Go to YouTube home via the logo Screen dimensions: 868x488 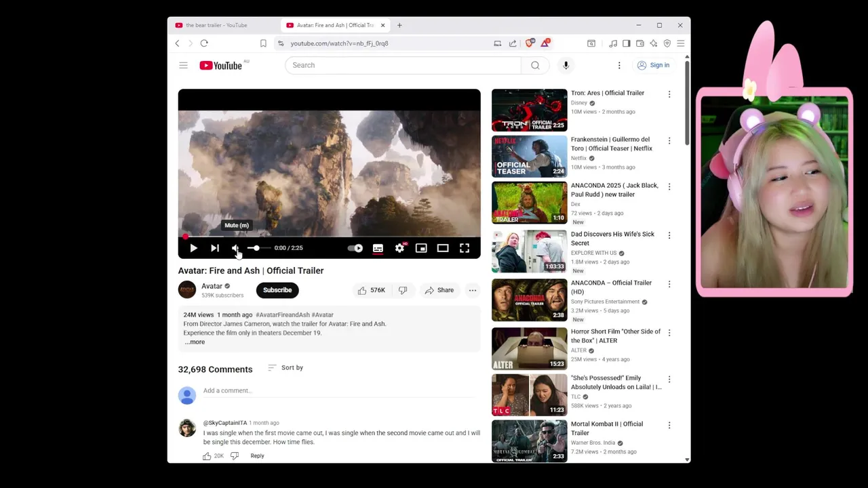[x=220, y=65]
